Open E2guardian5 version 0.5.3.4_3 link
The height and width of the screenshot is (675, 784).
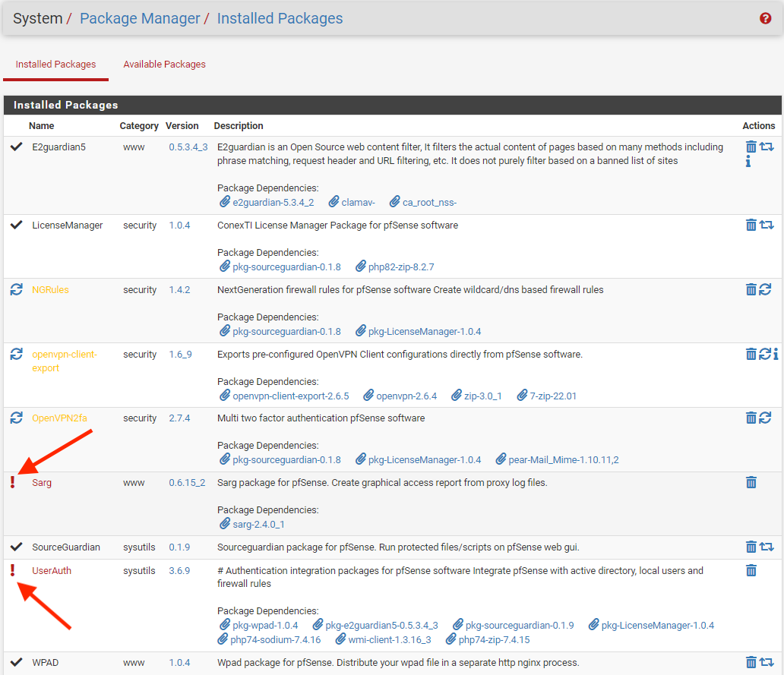click(x=188, y=147)
